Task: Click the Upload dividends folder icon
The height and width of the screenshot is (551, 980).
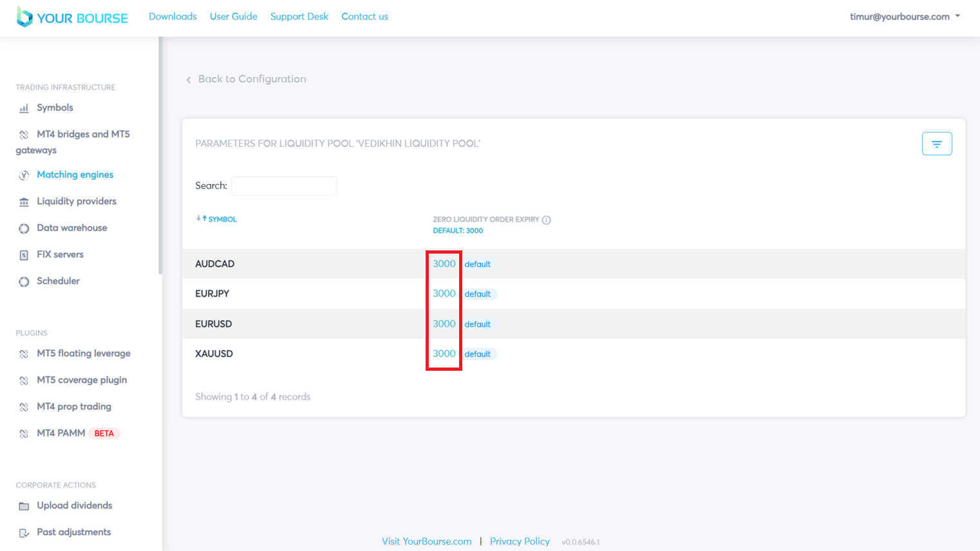Action: [x=24, y=506]
